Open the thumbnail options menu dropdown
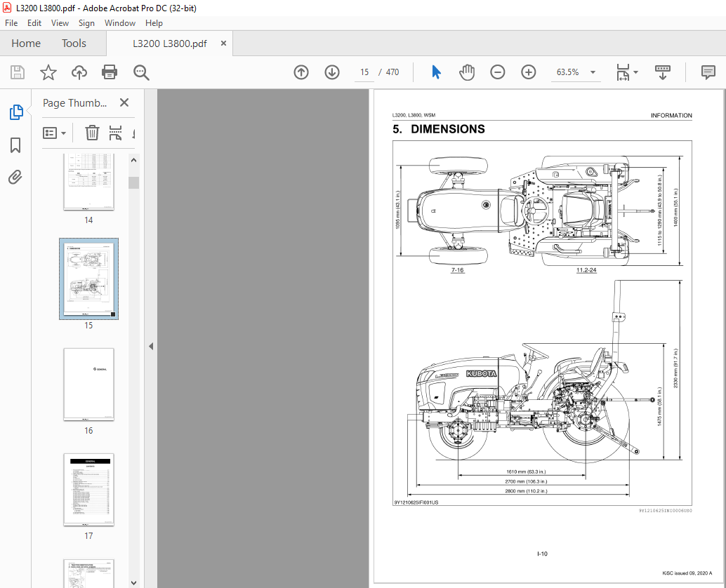The image size is (726, 588). pyautogui.click(x=54, y=133)
